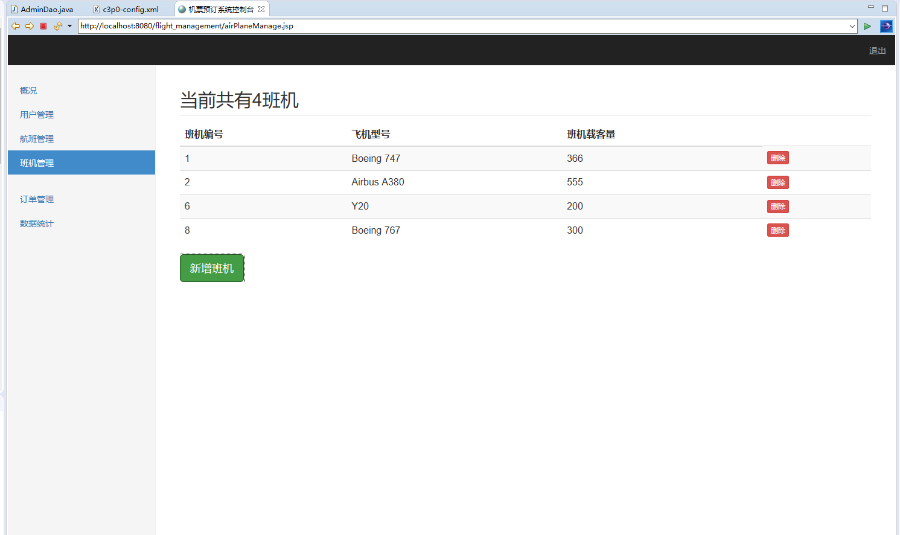This screenshot has height=535, width=900.
Task: Click capacity value 555
Action: click(x=575, y=182)
